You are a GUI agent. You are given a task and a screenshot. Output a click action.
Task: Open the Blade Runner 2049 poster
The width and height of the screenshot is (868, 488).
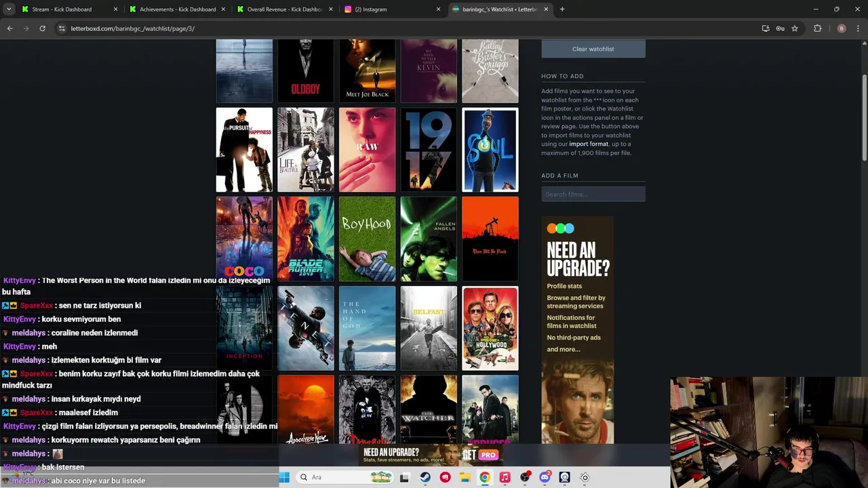pyautogui.click(x=305, y=239)
